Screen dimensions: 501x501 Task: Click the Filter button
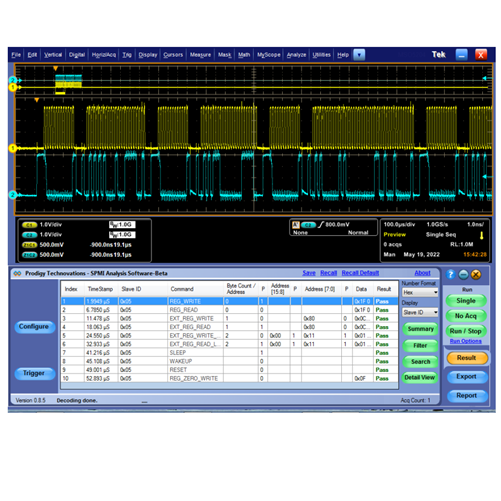pos(420,346)
